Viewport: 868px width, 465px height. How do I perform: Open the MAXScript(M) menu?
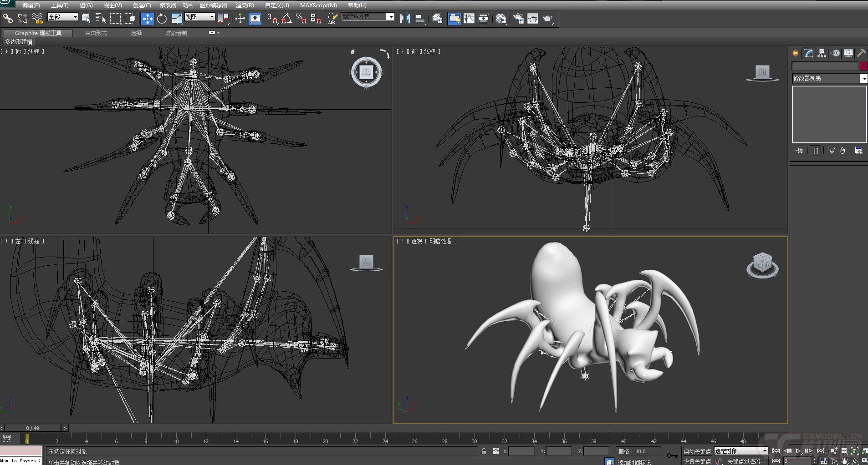(x=318, y=5)
